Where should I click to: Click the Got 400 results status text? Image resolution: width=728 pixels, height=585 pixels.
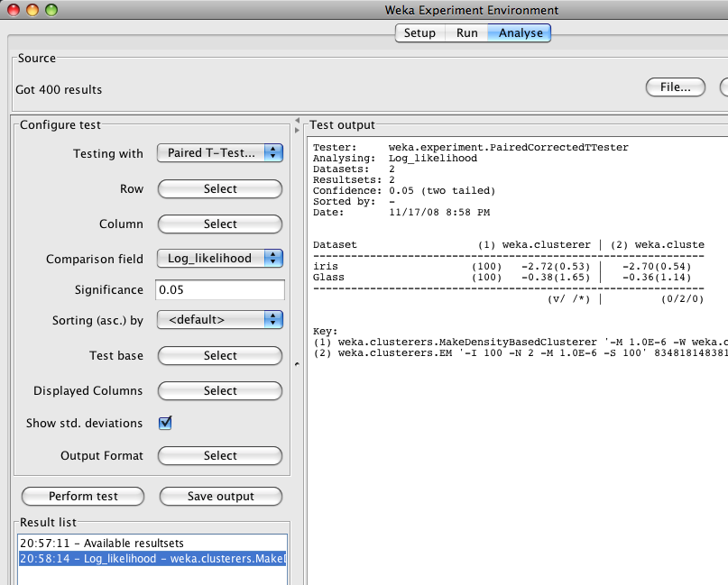coord(59,89)
